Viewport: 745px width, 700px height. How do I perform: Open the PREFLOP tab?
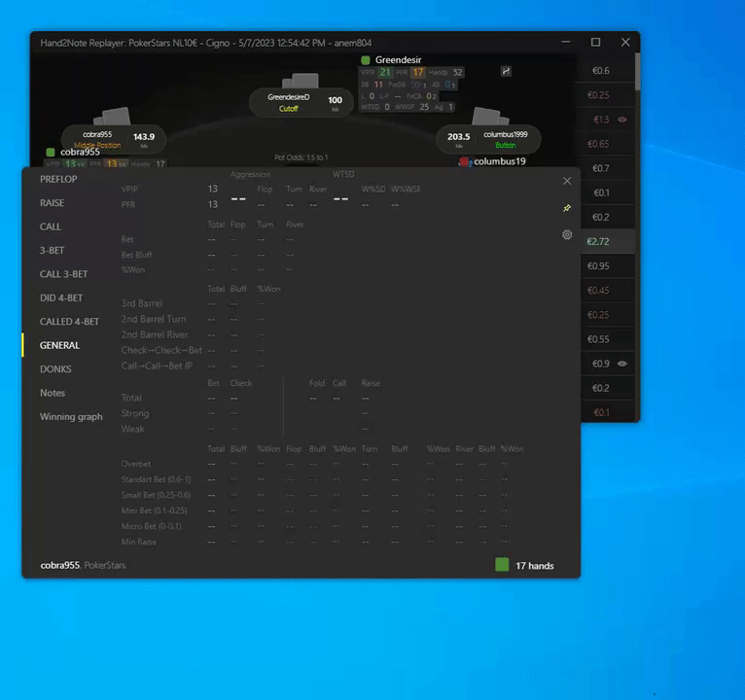click(x=58, y=179)
